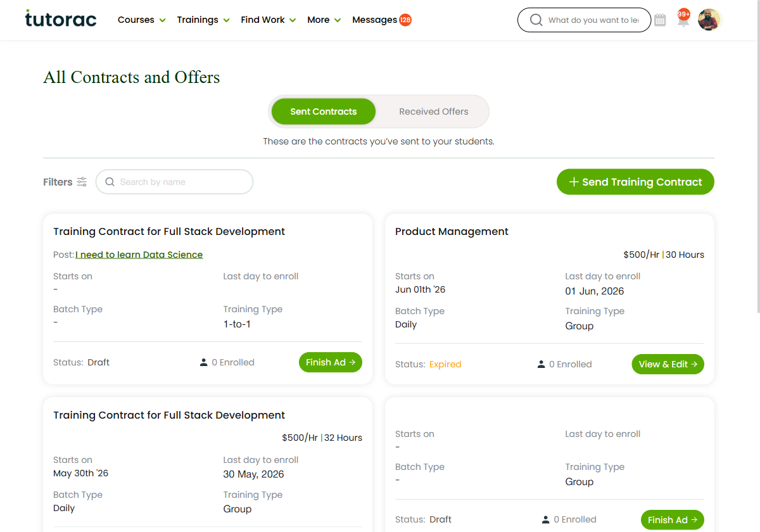The image size is (760, 532).
Task: Open 'I need to learn Data Science' post link
Action: pos(139,255)
